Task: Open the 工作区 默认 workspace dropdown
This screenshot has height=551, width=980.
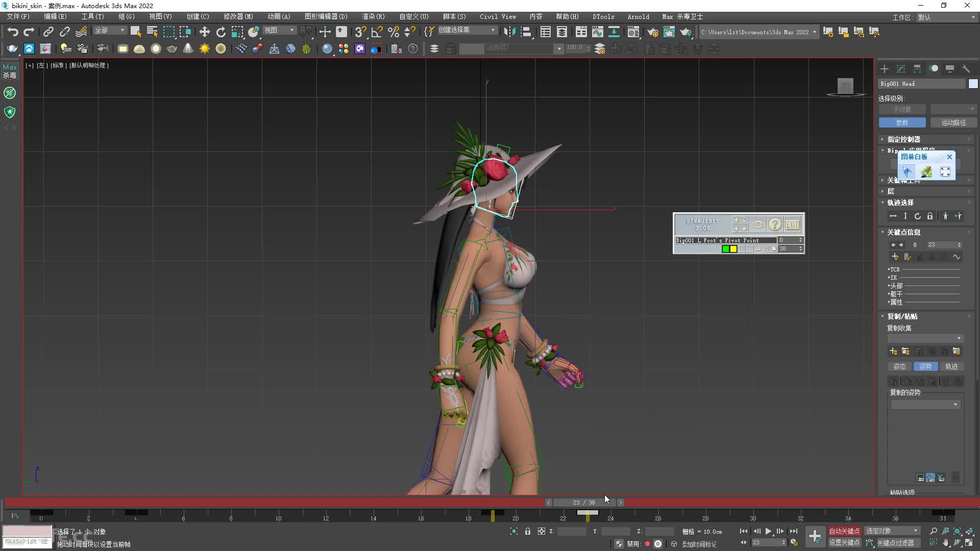Action: point(947,17)
